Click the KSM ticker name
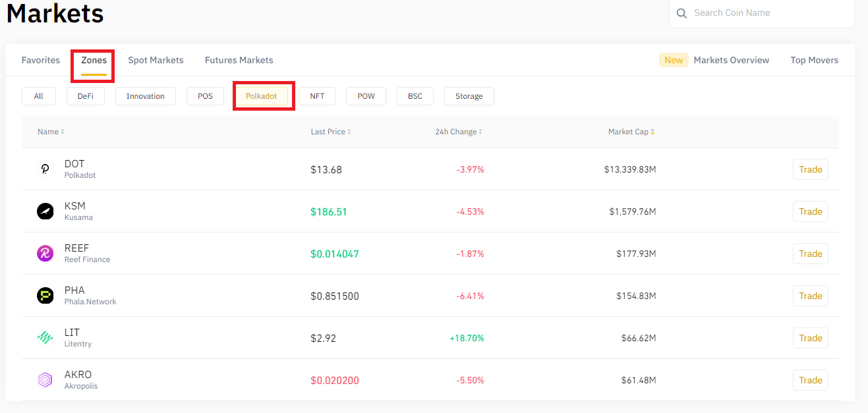The width and height of the screenshot is (868, 413). (x=75, y=206)
